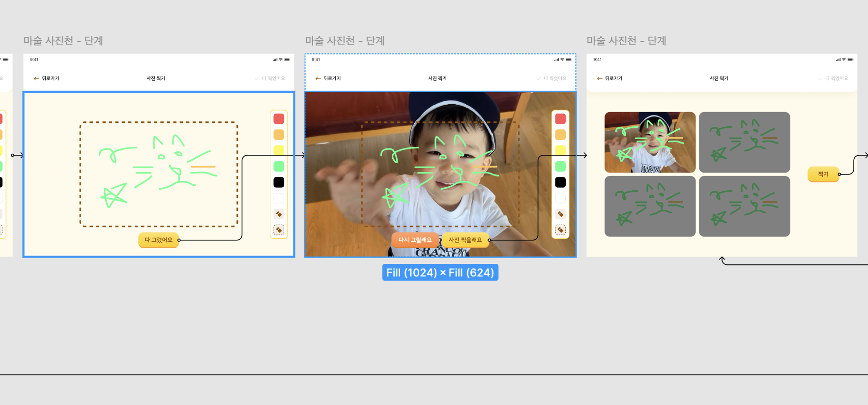Viewport: 868px width, 405px height.
Task: Select the bottom-right gray cat drawing thumbnail
Action: [x=744, y=206]
